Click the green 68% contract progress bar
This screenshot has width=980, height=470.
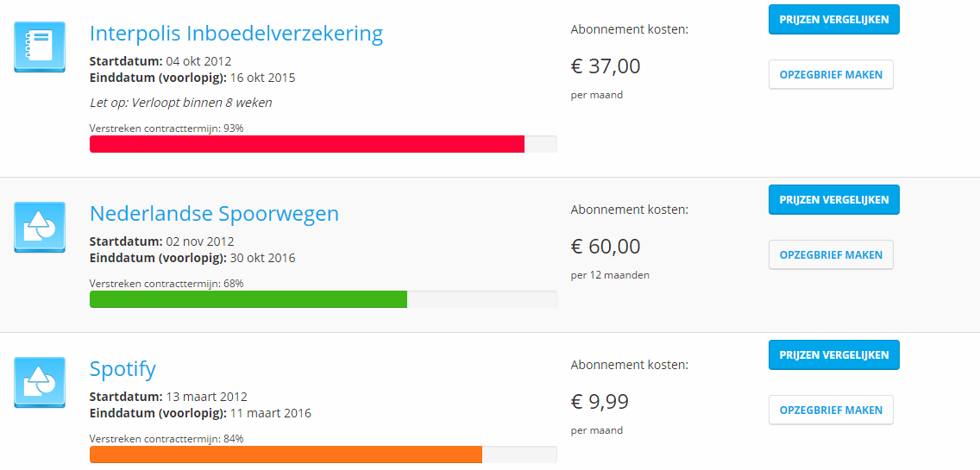click(248, 299)
